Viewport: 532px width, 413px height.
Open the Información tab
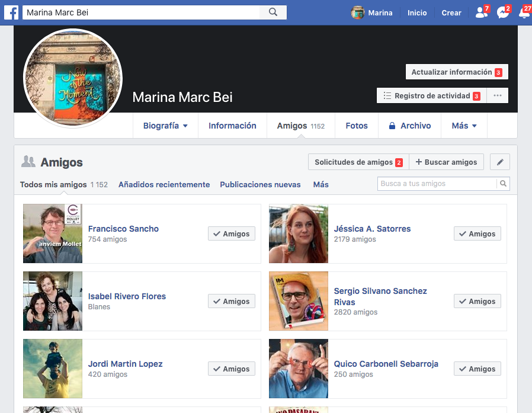(x=232, y=126)
